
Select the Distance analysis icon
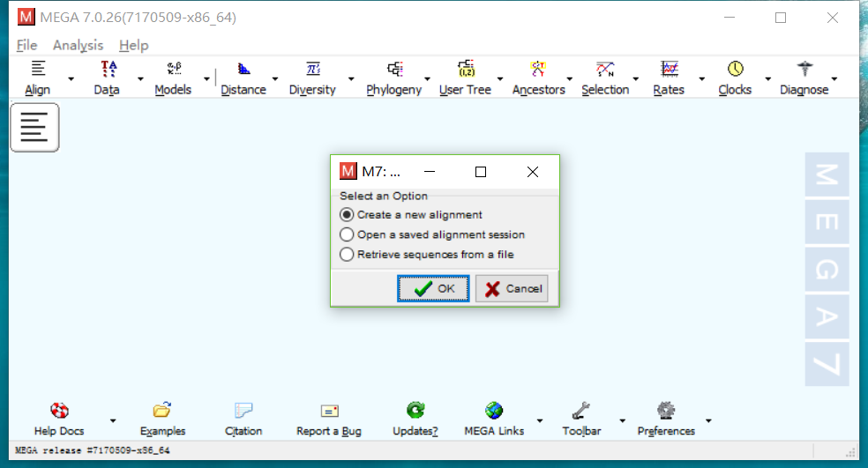(244, 69)
